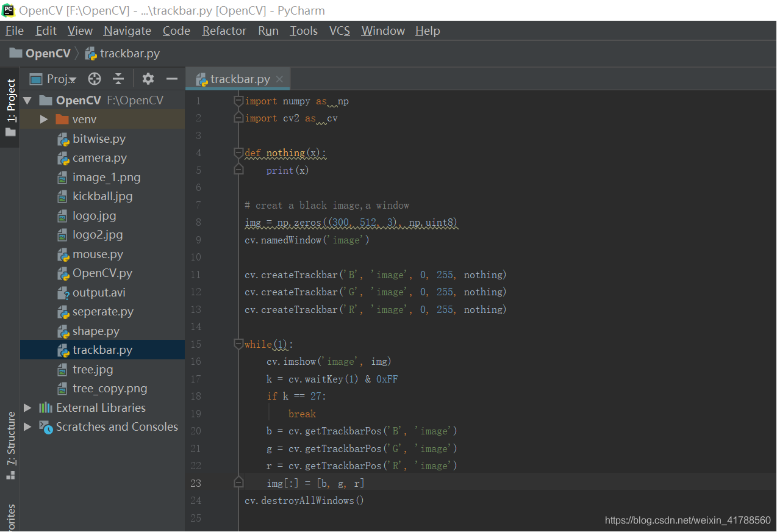Open the File menu
The image size is (777, 532).
(x=15, y=31)
